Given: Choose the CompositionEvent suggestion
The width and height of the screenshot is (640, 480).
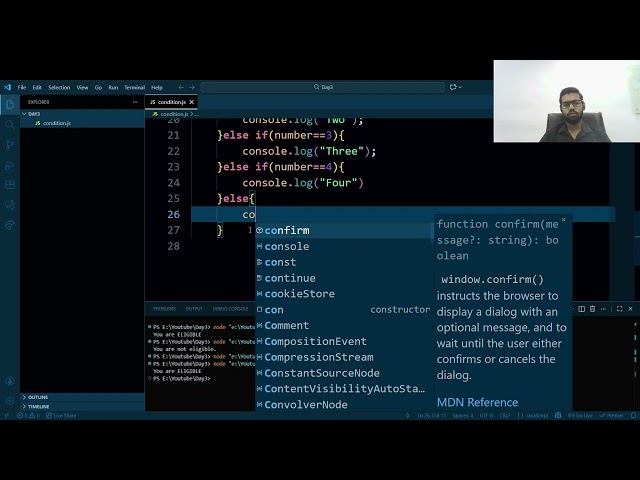Looking at the screenshot, I should click(x=343, y=342).
